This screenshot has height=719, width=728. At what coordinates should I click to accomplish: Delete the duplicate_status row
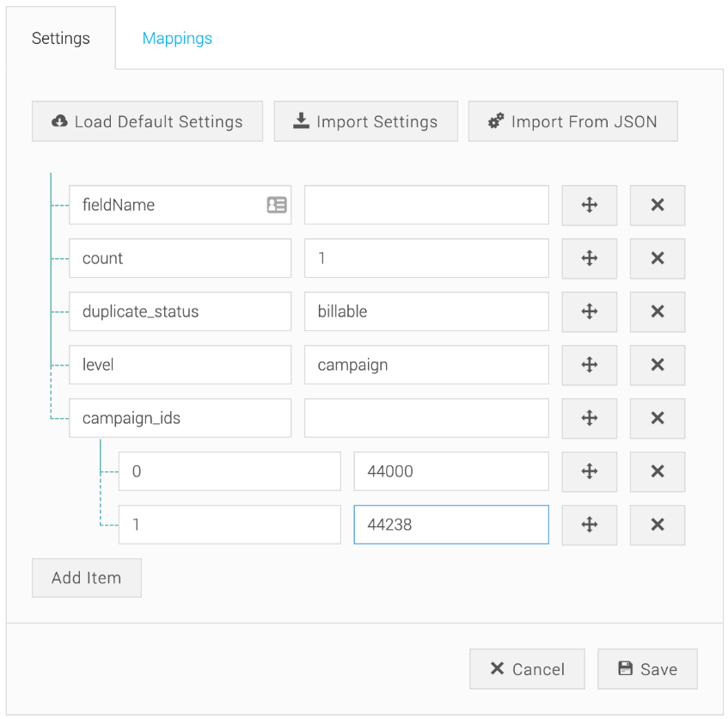click(x=657, y=311)
